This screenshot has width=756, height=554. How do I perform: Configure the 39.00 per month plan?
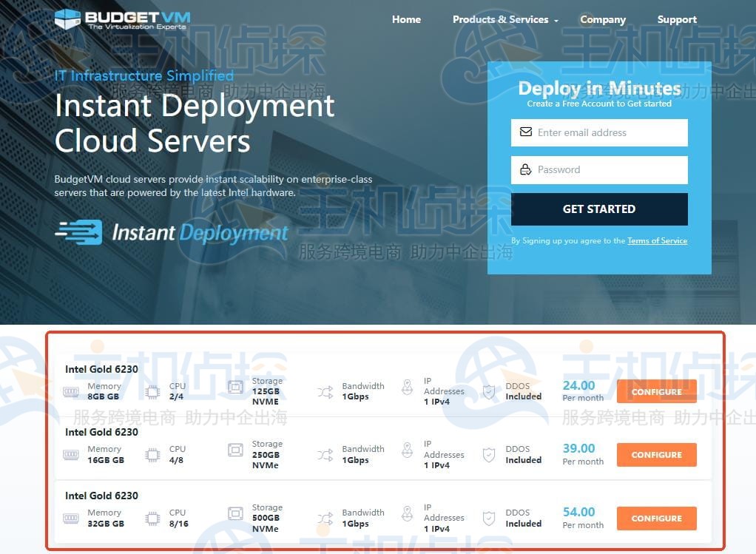tap(656, 455)
